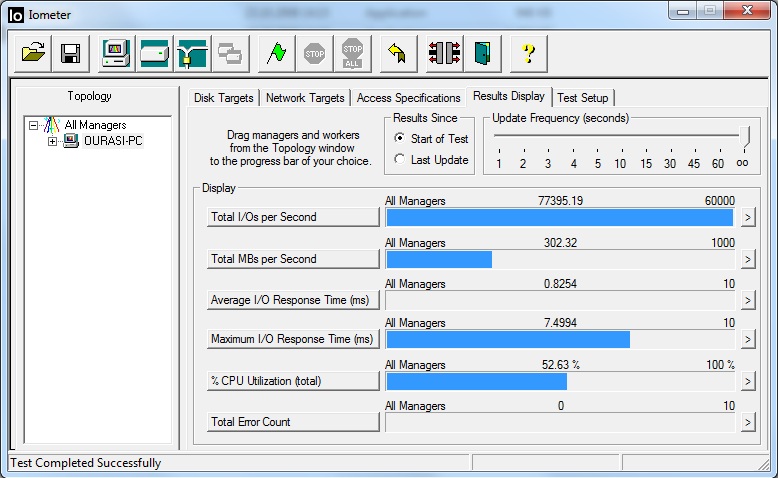
Task: Click Maximum I/O Response Time progress bar
Action: click(560, 340)
